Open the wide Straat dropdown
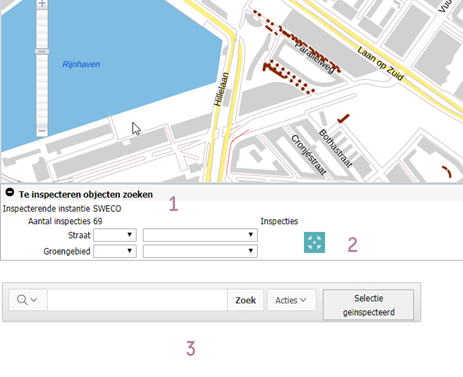The width and height of the screenshot is (463, 377). pos(200,235)
